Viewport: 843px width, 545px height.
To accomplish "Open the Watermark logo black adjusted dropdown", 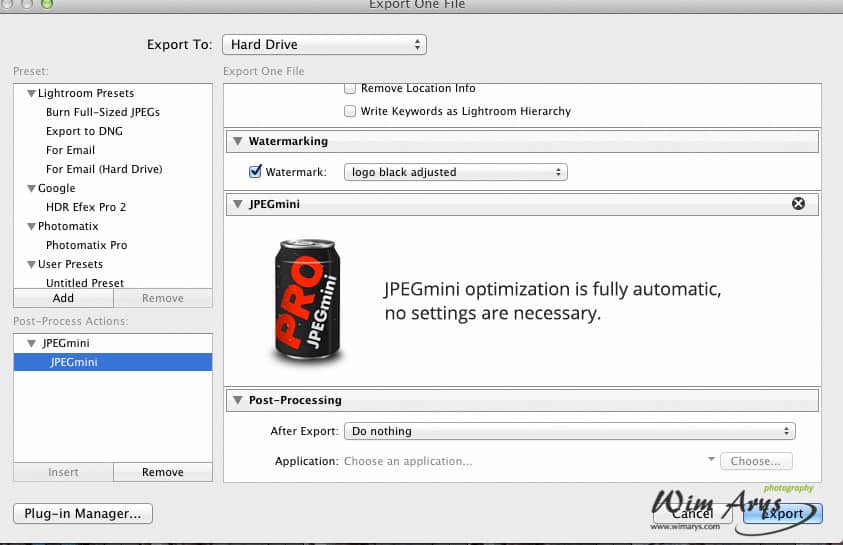I will (455, 172).
